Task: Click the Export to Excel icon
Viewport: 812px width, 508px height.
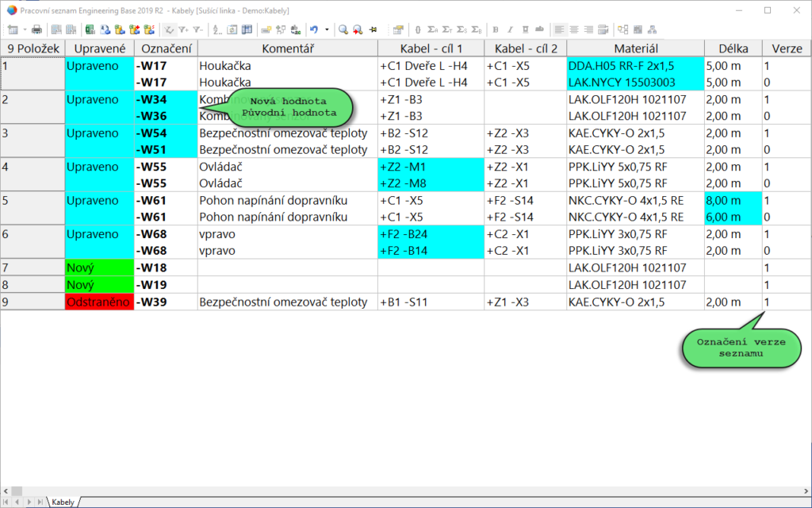Action: (x=90, y=29)
